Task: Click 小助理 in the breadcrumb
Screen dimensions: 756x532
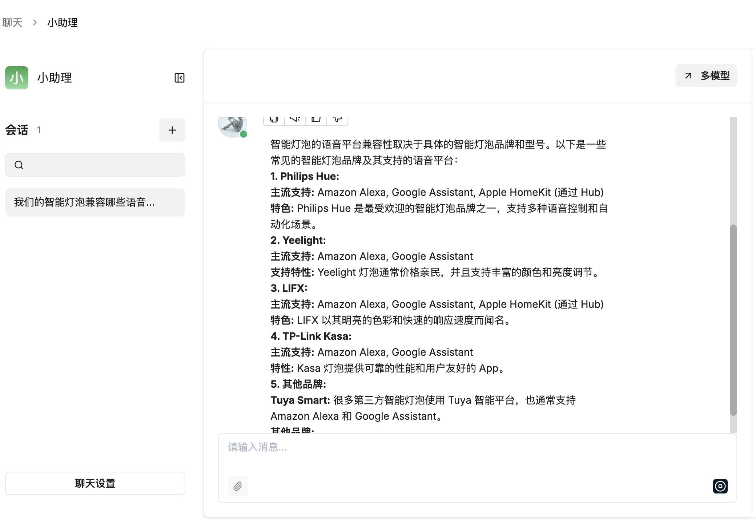Action: (62, 23)
